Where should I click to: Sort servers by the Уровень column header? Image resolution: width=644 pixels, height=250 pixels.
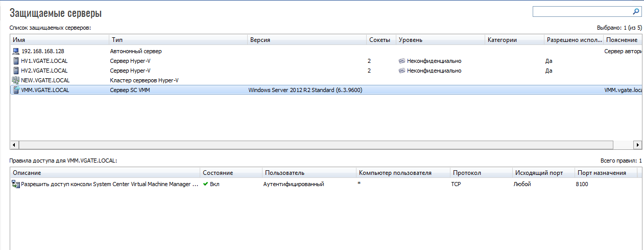[x=440, y=40]
